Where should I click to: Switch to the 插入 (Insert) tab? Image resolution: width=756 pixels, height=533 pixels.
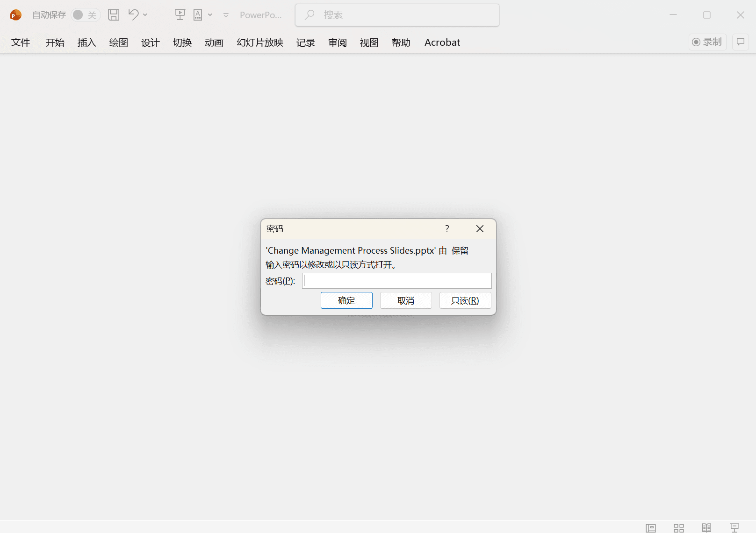pyautogui.click(x=87, y=43)
